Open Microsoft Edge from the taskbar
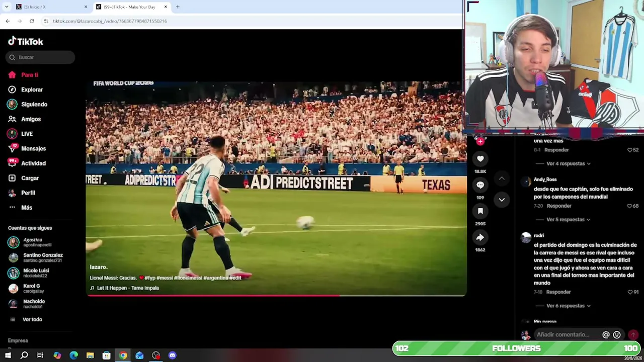644x362 pixels. pyautogui.click(x=73, y=355)
